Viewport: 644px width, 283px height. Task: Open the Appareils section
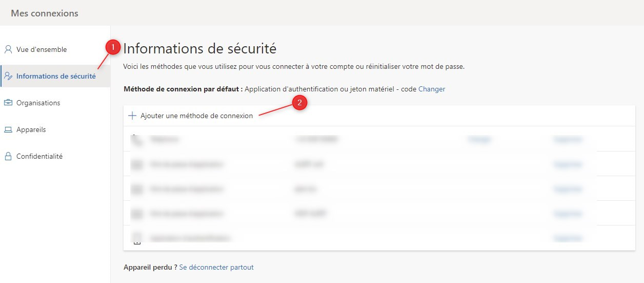click(x=31, y=130)
